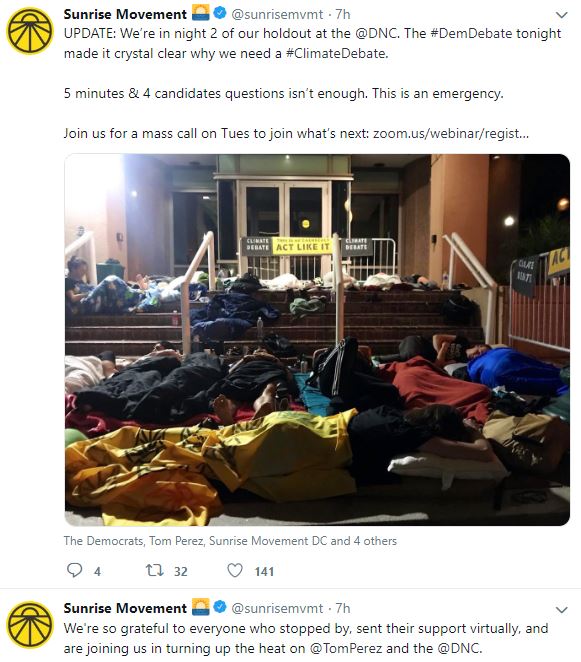Like the first tweet via heart icon
Screen dimensions: 581x662
click(x=235, y=570)
